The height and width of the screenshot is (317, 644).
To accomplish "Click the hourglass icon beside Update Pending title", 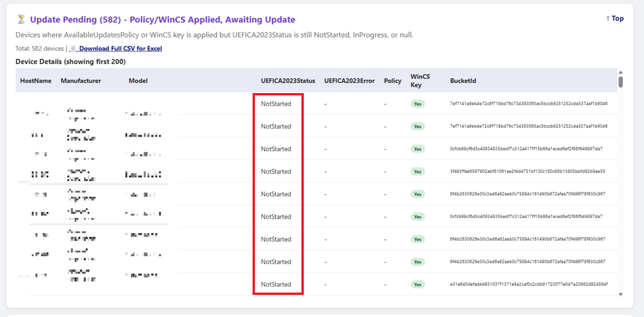I will [21, 20].
